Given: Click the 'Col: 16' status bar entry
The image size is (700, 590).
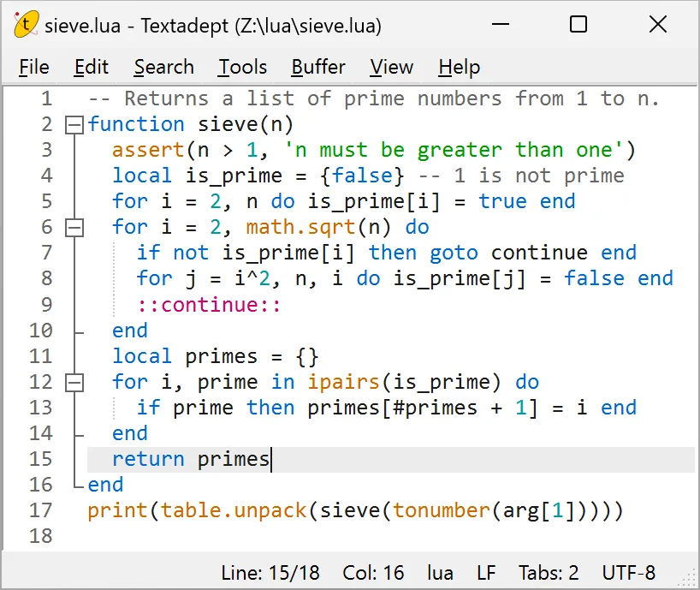Looking at the screenshot, I should (373, 573).
